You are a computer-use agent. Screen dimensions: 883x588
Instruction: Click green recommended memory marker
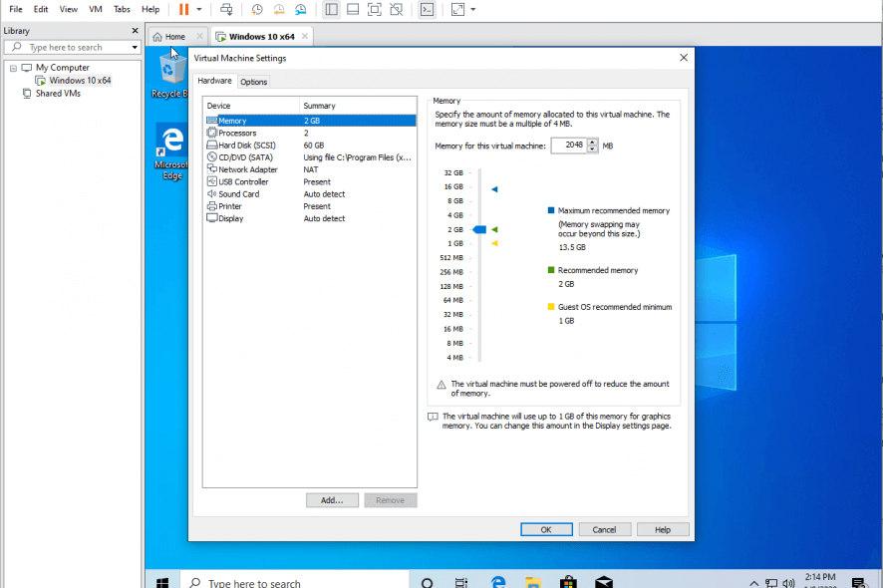point(494,230)
